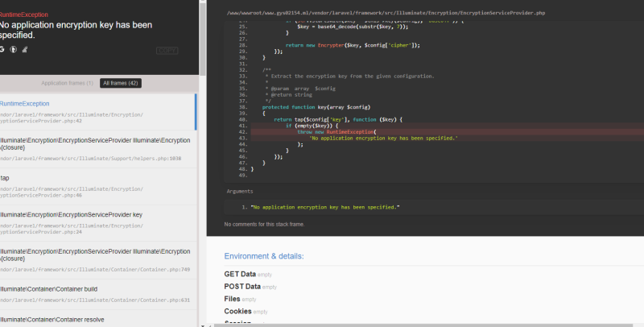Switch to All frames (42) tab

[x=120, y=83]
